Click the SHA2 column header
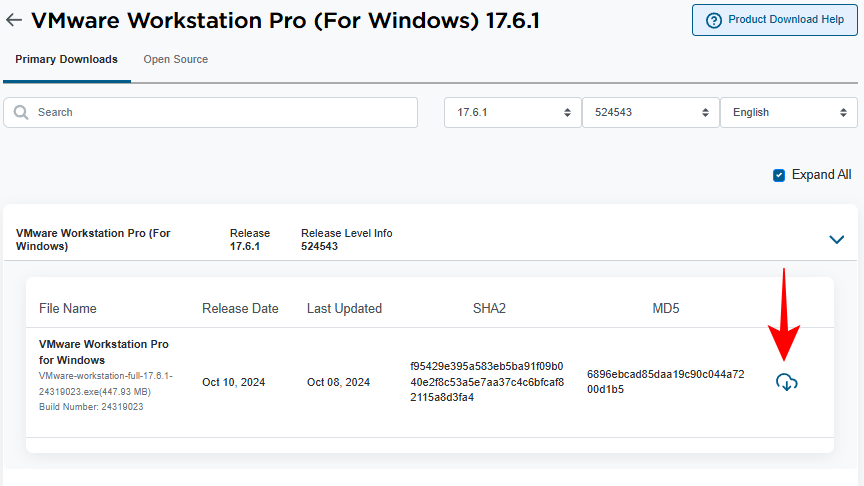Image resolution: width=864 pixels, height=486 pixels. (489, 308)
